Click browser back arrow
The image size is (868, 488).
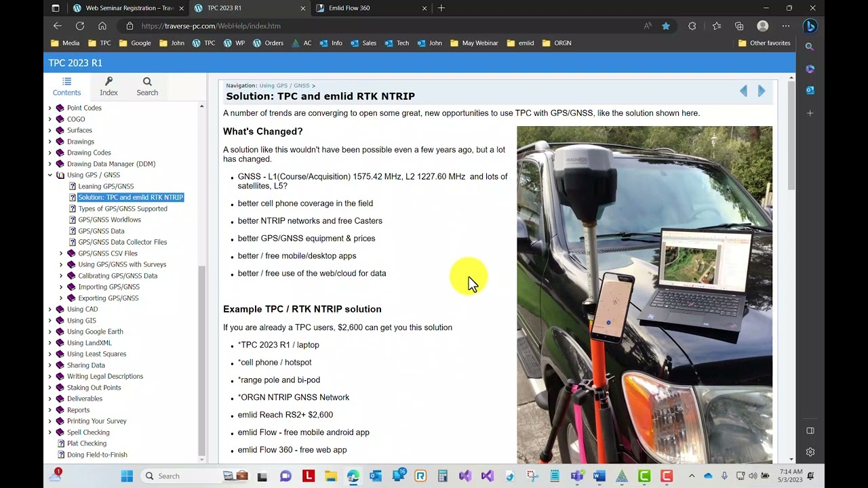point(58,26)
